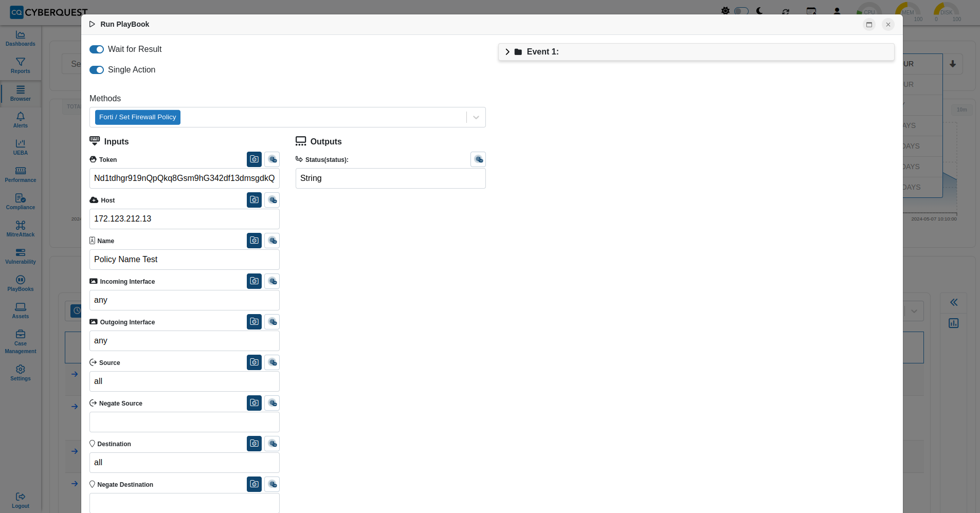Toggle the Single Action switch
This screenshot has width=980, height=513.
97,70
